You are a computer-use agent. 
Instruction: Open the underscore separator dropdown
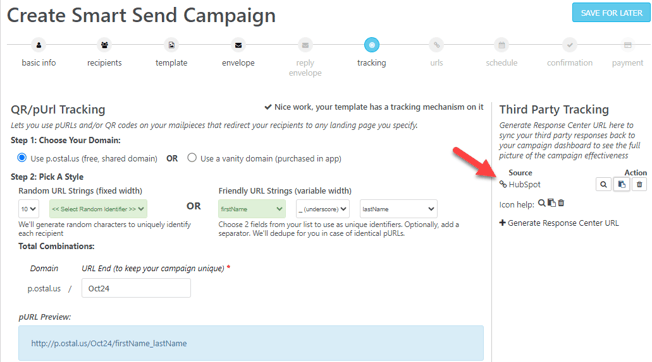(x=323, y=209)
